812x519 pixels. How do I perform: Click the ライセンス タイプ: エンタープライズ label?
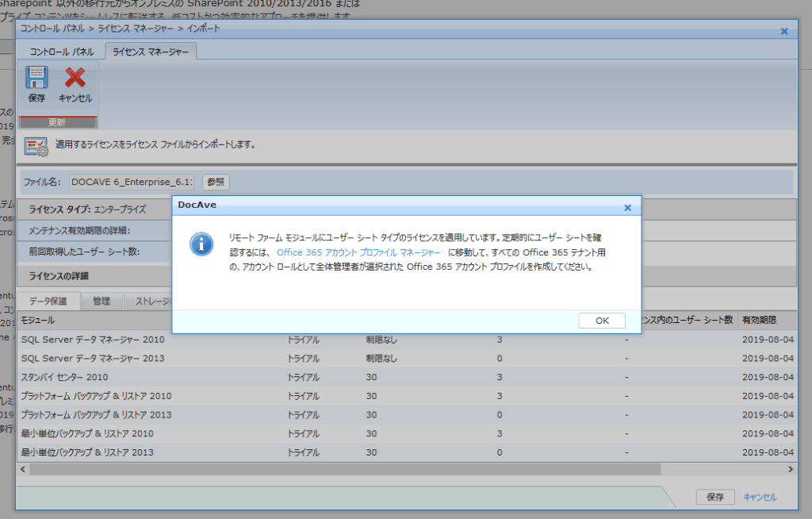pos(87,210)
